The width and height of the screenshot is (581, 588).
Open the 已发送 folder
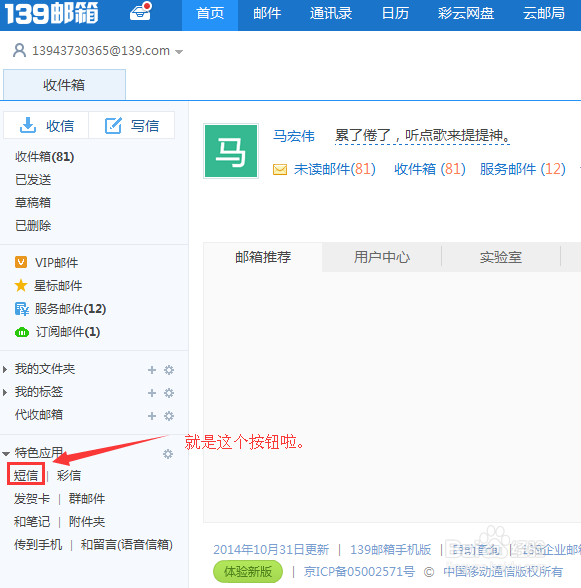pyautogui.click(x=33, y=180)
